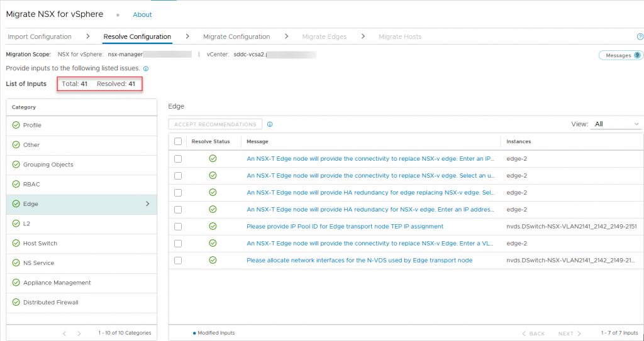Click the Resolve Status column header
The height and width of the screenshot is (341, 644).
tap(211, 141)
